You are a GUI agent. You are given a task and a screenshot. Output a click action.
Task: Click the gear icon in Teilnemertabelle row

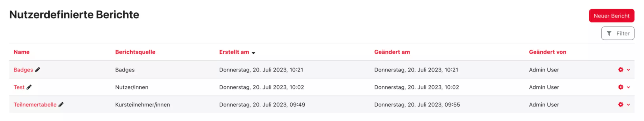(x=621, y=104)
